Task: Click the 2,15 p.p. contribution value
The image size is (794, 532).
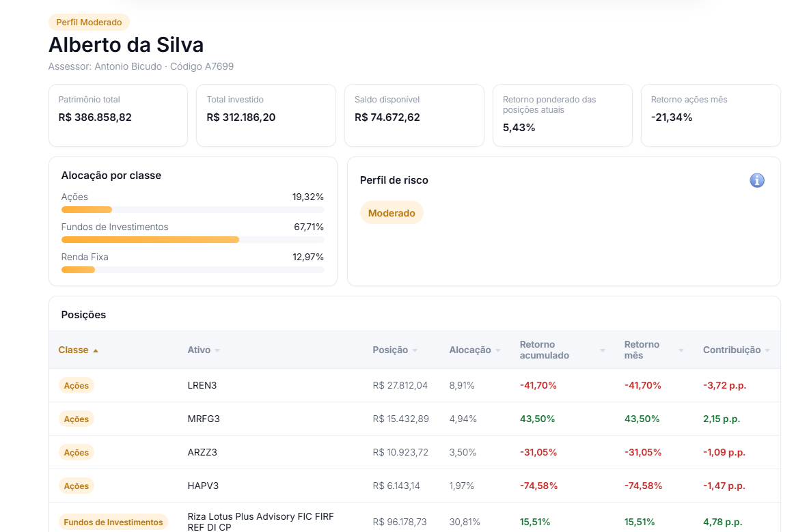Action: click(x=722, y=419)
